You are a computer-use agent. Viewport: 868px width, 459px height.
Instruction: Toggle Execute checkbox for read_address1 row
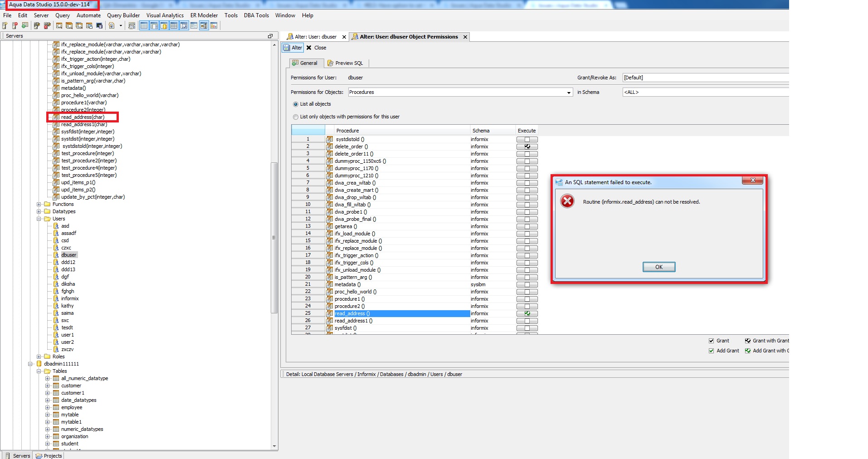pos(527,321)
